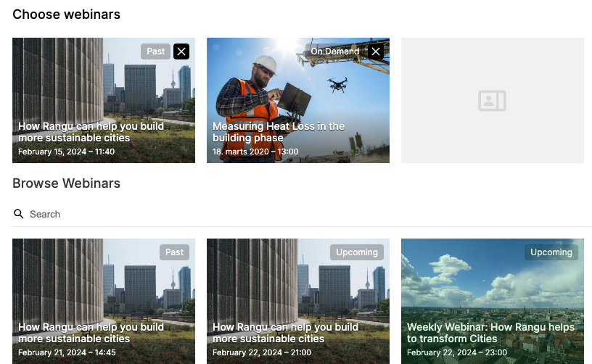Click the Browse Webinars heading
This screenshot has height=364, width=592.
click(x=67, y=183)
